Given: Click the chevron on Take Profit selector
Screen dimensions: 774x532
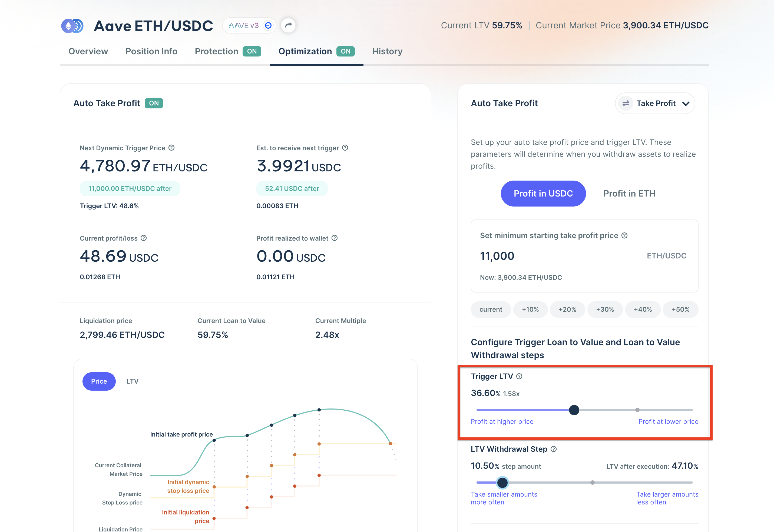Looking at the screenshot, I should tap(686, 104).
